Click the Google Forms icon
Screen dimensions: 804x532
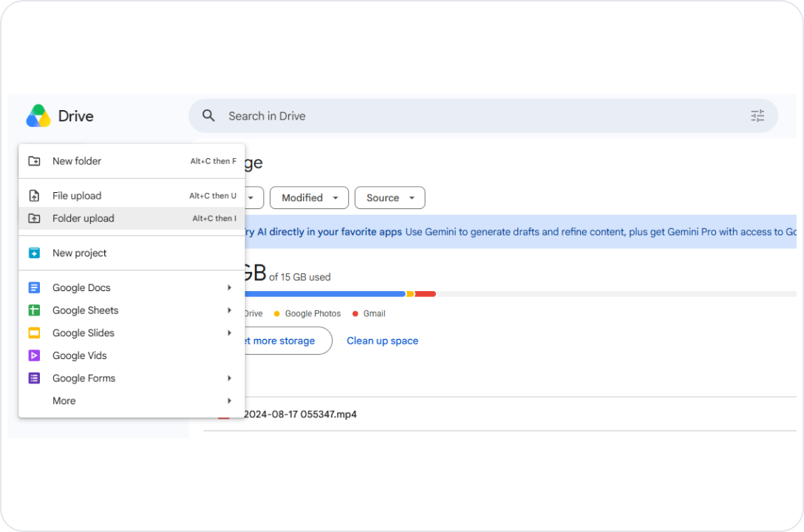point(34,378)
